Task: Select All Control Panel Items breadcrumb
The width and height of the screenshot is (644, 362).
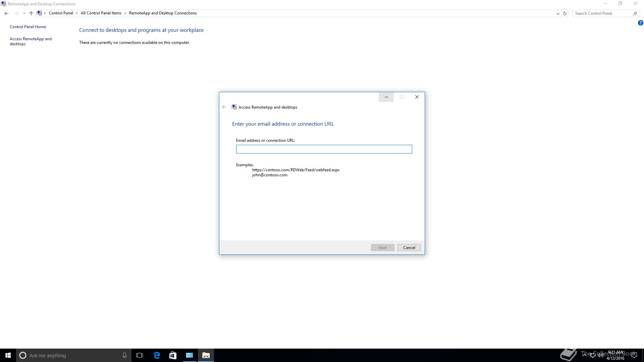Action: (101, 13)
